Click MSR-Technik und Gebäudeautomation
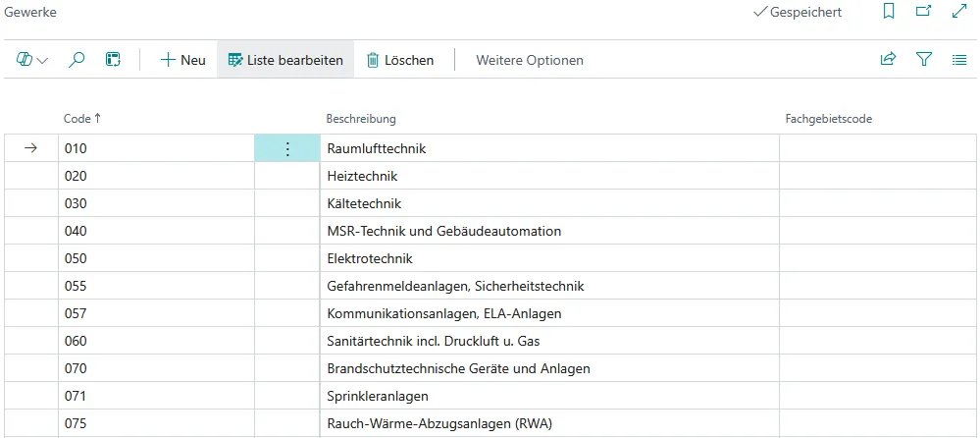This screenshot has height=438, width=980. [443, 231]
